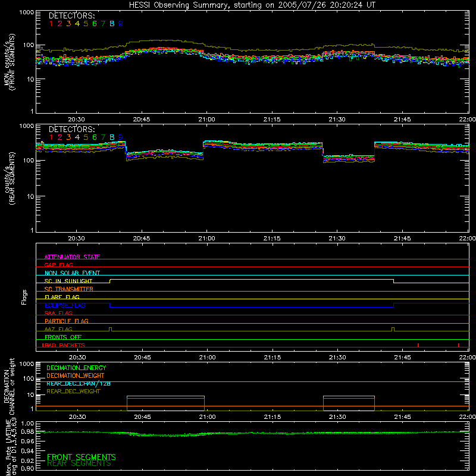Click the REAR SEGMENTS livetime legend label
This screenshot has height=476, width=476.
point(79,464)
